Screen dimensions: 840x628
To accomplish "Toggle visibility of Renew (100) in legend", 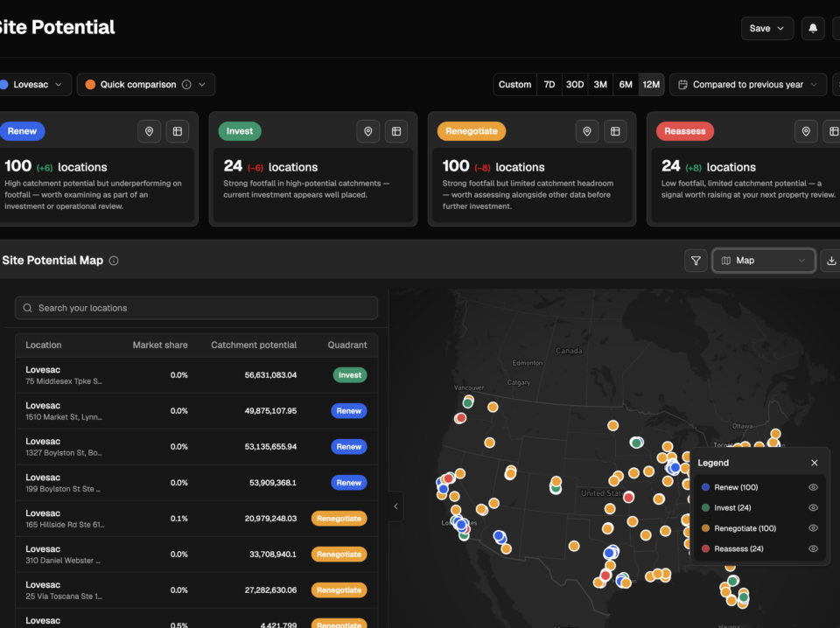I will (x=813, y=487).
